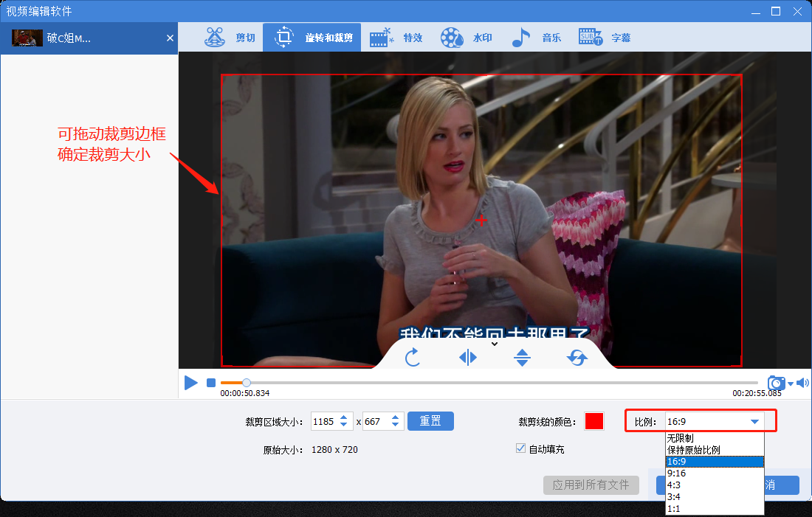Click the playback progress slider handle
The width and height of the screenshot is (812, 517).
coord(247,383)
